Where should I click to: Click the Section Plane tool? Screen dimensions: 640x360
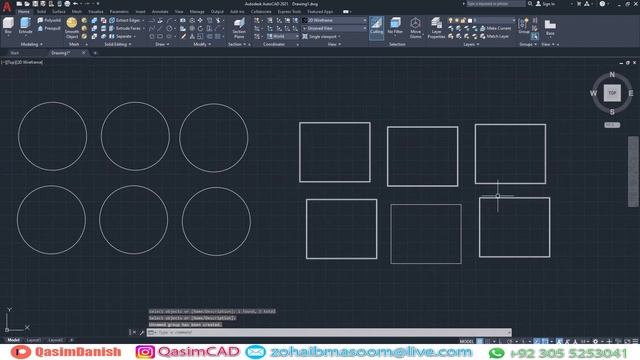239,28
